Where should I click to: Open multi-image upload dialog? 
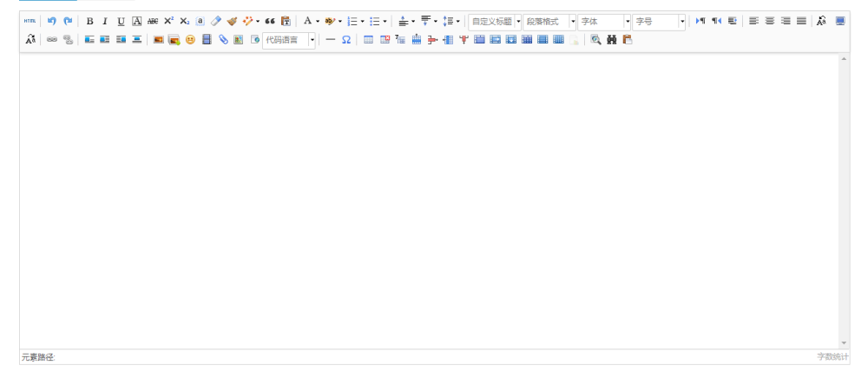[x=174, y=40]
